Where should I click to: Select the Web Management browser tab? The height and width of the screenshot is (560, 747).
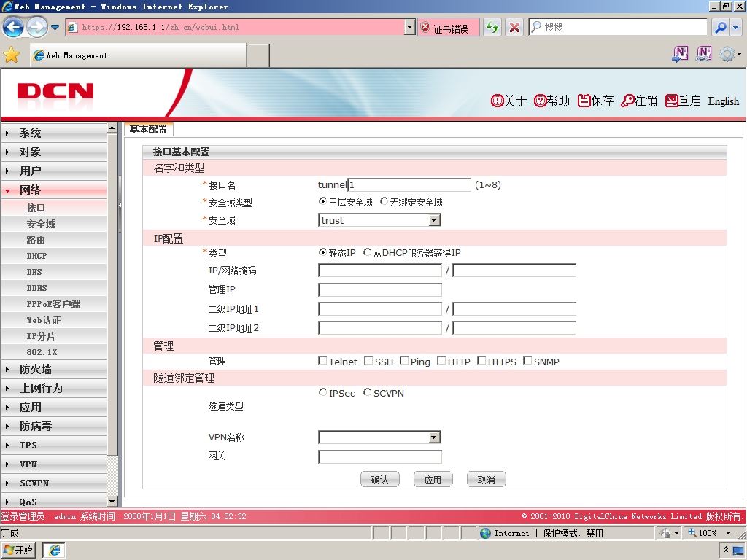[138, 55]
